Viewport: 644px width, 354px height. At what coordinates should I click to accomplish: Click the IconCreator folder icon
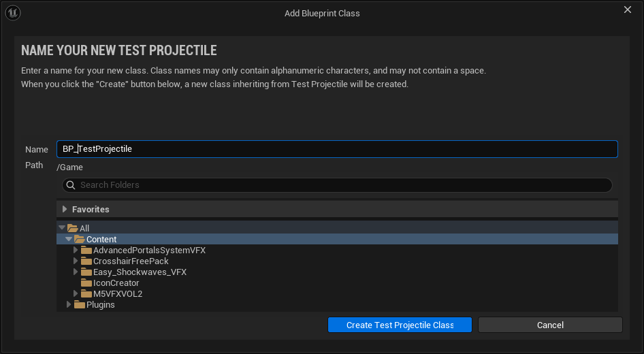pyautogui.click(x=86, y=283)
